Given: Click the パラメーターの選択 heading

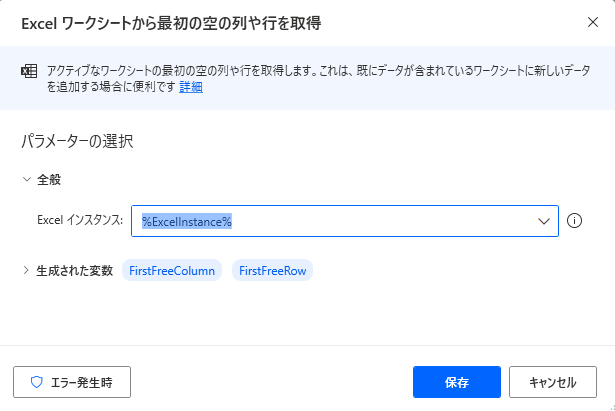Looking at the screenshot, I should point(77,141).
